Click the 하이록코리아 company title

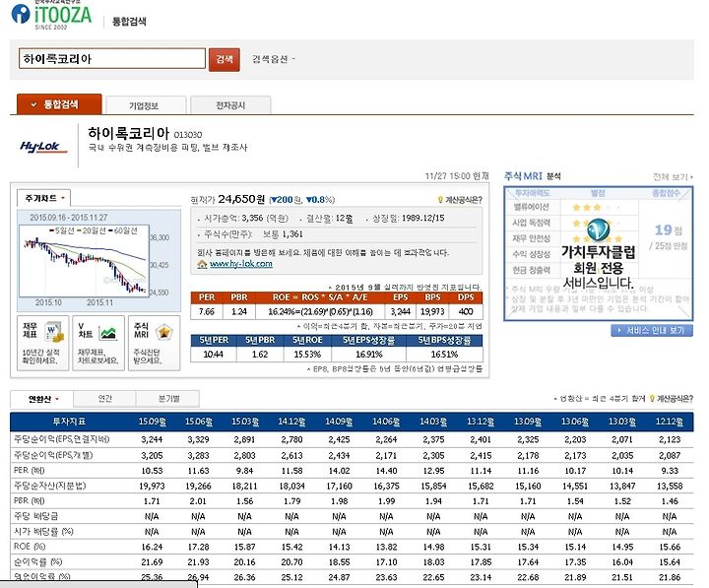pos(129,133)
